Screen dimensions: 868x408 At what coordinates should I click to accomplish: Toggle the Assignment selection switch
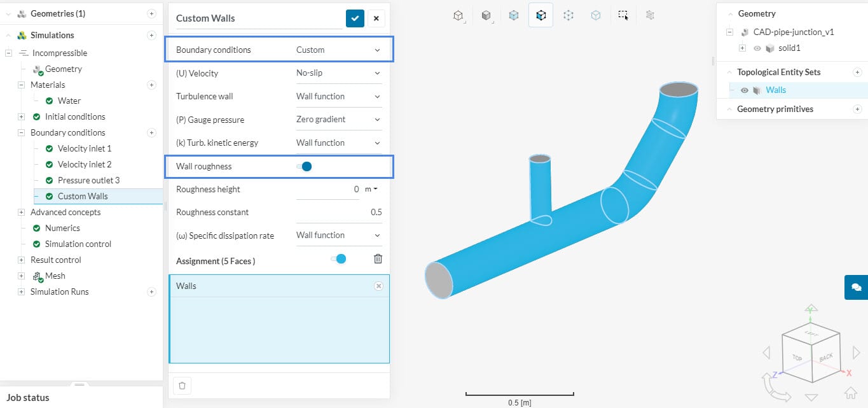click(338, 258)
